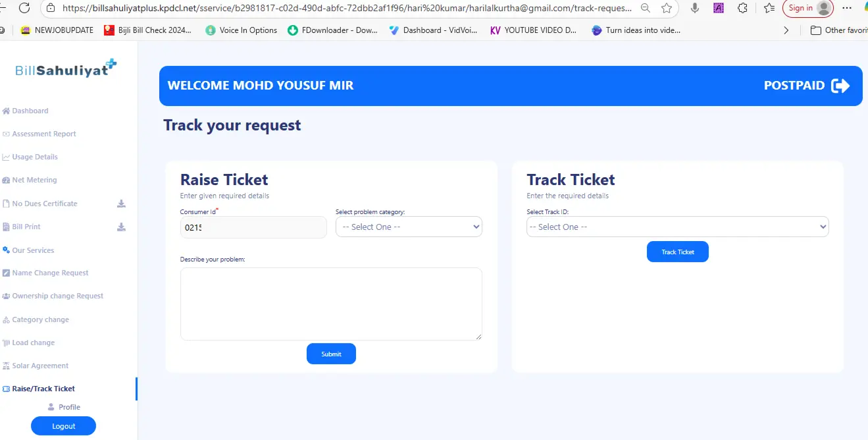The width and height of the screenshot is (868, 440).
Task: Click the favorites star icon in address bar
Action: coord(667,8)
